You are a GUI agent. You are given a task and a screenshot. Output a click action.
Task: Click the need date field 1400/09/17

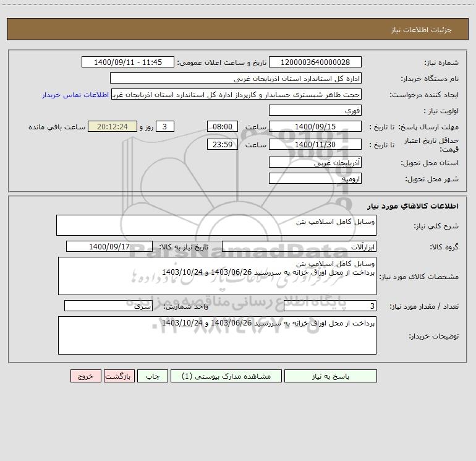click(x=109, y=246)
